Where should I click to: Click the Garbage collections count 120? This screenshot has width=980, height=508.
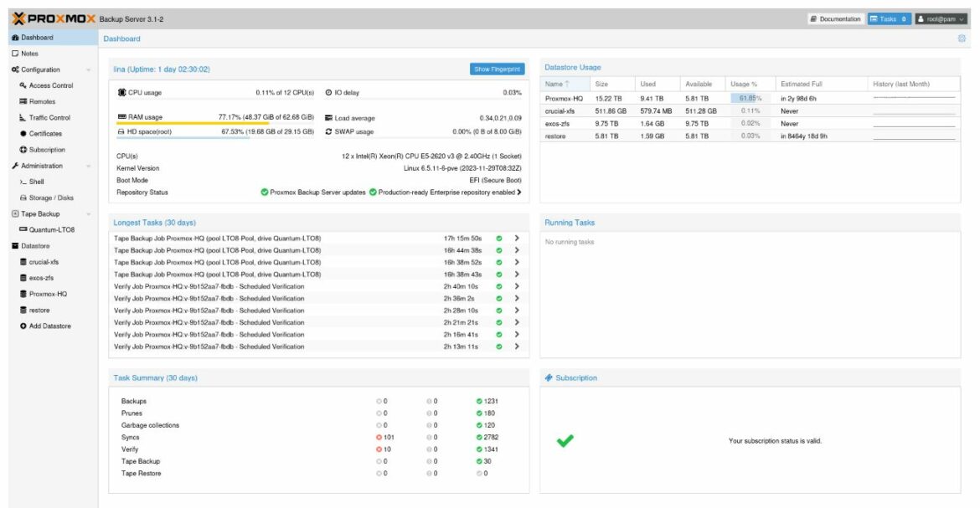pyautogui.click(x=489, y=425)
